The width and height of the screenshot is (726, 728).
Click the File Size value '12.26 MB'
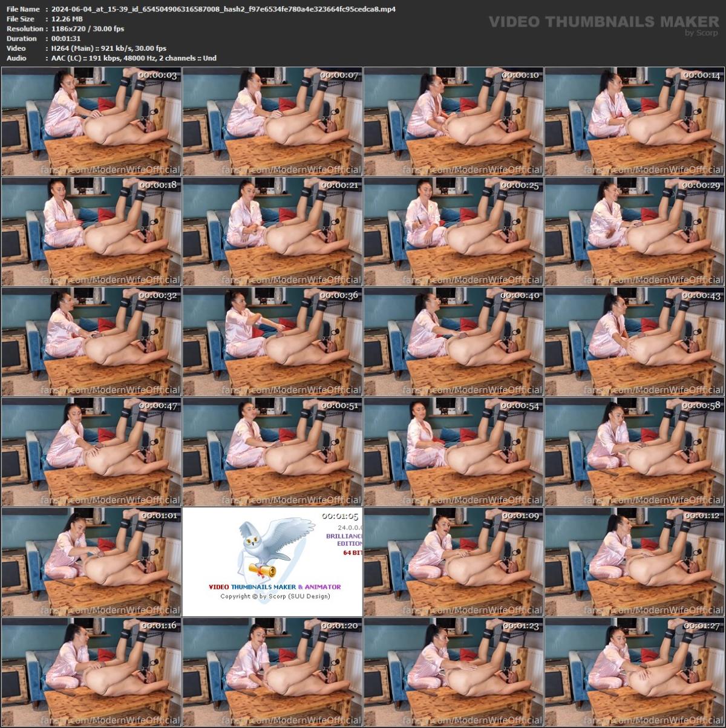(65, 19)
